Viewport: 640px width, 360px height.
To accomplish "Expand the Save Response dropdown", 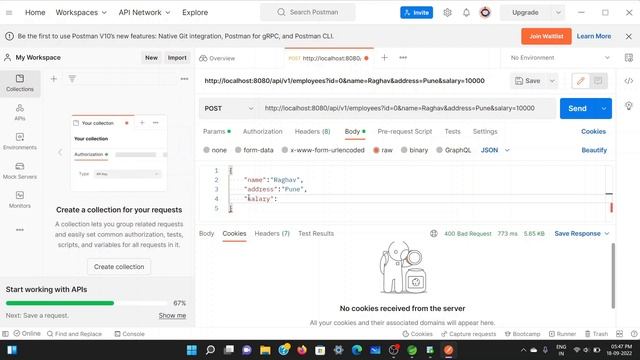I will pos(582,233).
